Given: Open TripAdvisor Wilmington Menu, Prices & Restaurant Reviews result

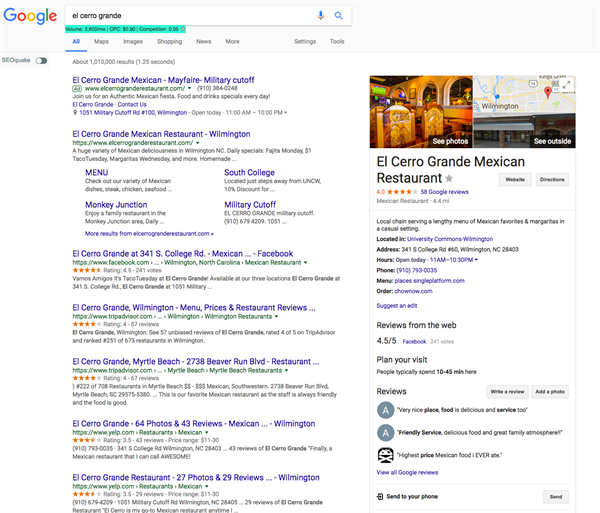Looking at the screenshot, I should point(194,308).
